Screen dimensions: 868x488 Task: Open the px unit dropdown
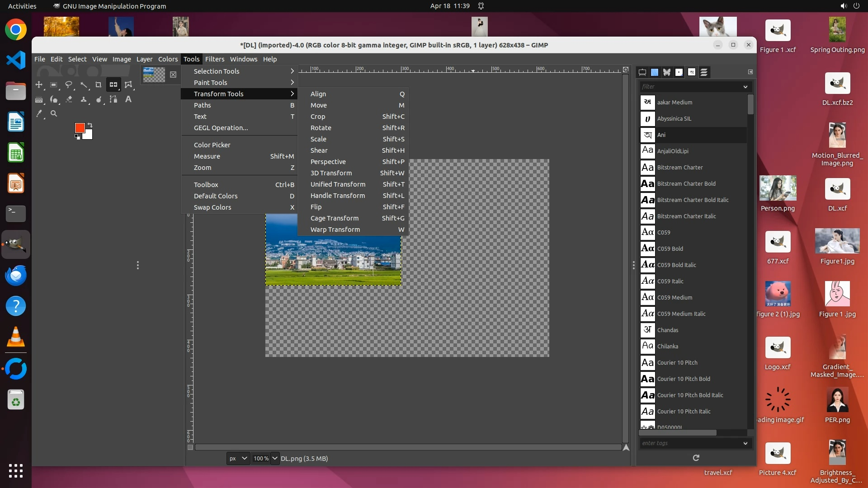point(238,458)
